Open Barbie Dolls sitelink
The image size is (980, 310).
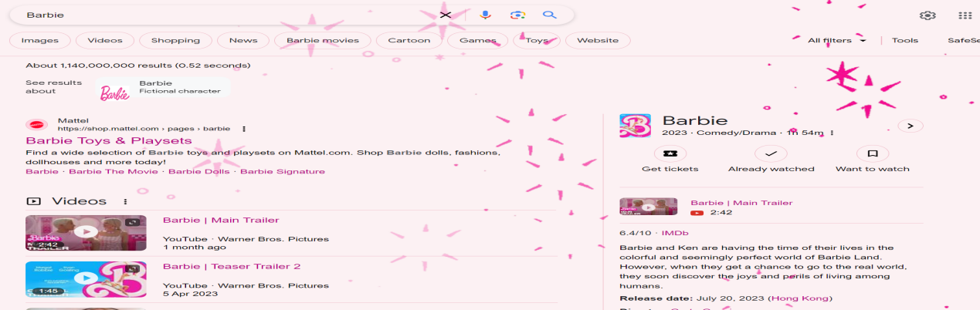tap(199, 171)
